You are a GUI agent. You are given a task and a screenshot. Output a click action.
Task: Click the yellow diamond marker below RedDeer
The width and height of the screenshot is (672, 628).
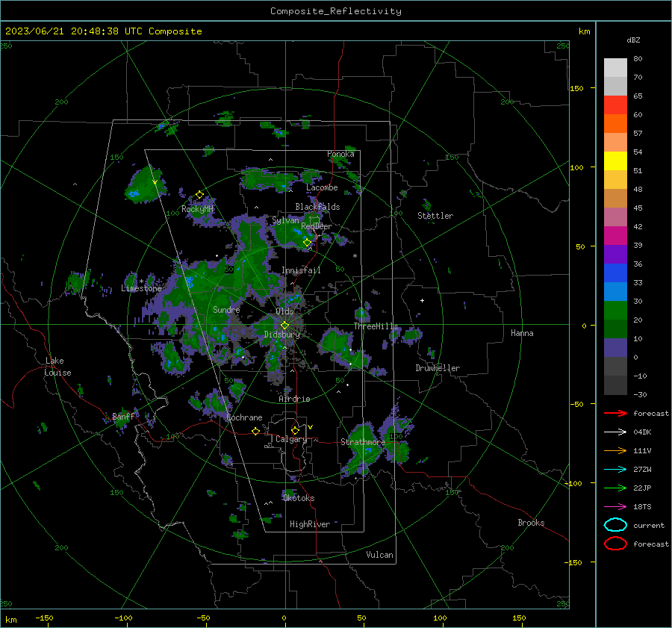pyautogui.click(x=307, y=243)
